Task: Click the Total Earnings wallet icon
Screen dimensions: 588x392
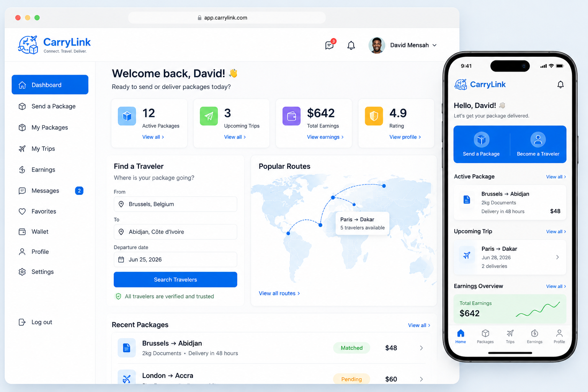Action: tap(292, 116)
